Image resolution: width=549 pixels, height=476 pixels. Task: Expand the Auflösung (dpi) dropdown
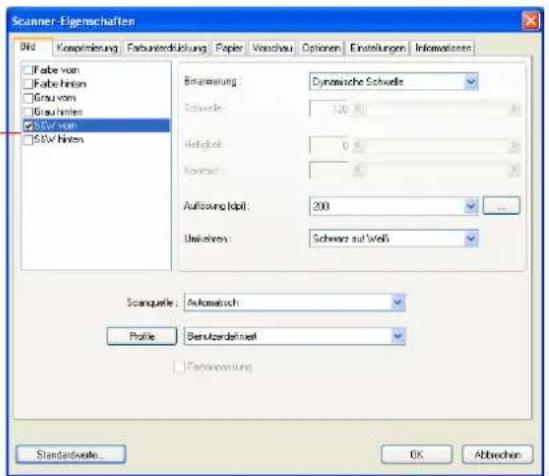click(394, 206)
